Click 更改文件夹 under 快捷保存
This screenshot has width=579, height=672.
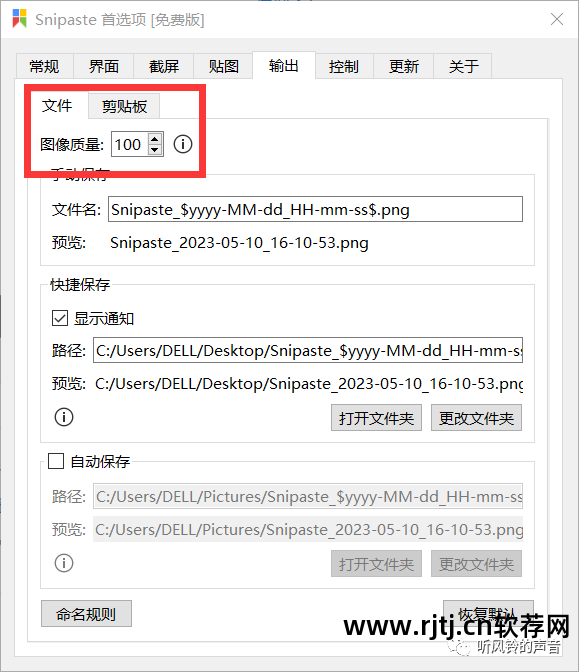(x=477, y=418)
